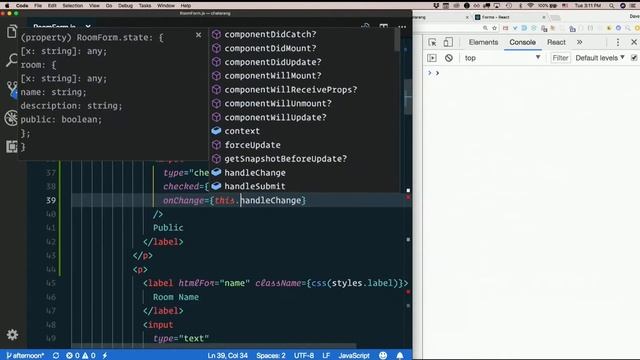Image resolution: width=640 pixels, height=360 pixels.
Task: Click the console Filter input field
Action: 560,58
